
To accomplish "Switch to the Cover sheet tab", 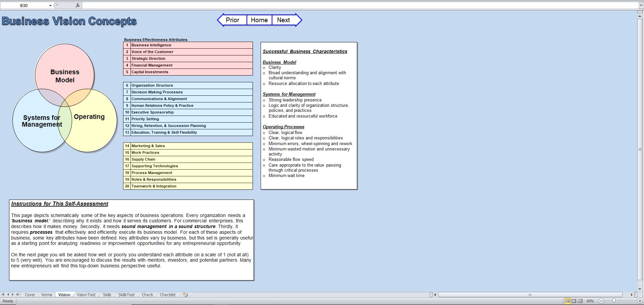I will [x=30, y=295].
